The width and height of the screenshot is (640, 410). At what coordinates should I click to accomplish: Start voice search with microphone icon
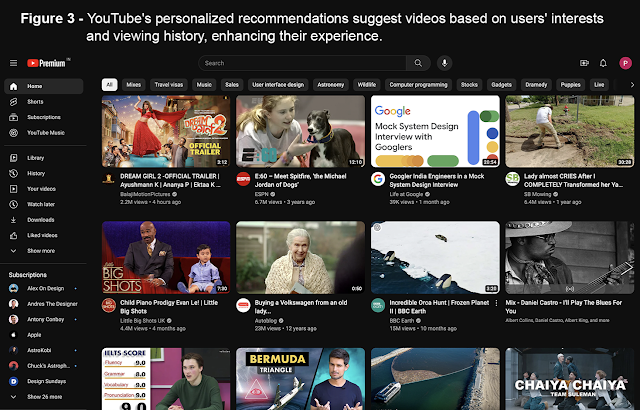coord(444,63)
